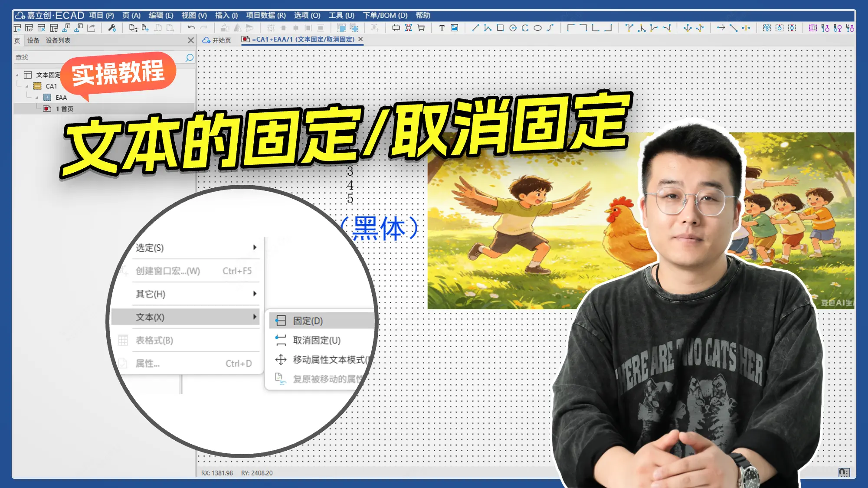Switch to the 页 panel tab
Screen dimensions: 868x488
(17, 40)
